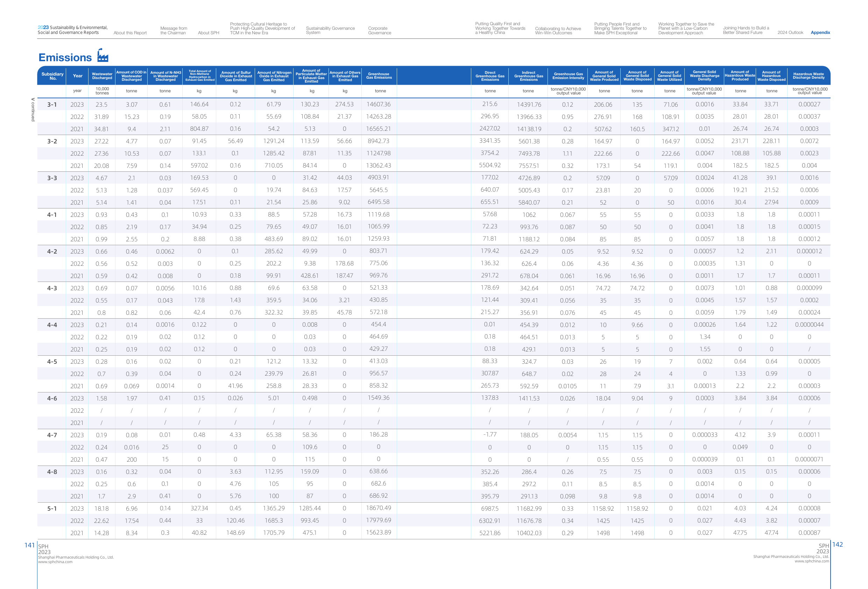Click page number 141
868x589 pixels.
[29, 545]
